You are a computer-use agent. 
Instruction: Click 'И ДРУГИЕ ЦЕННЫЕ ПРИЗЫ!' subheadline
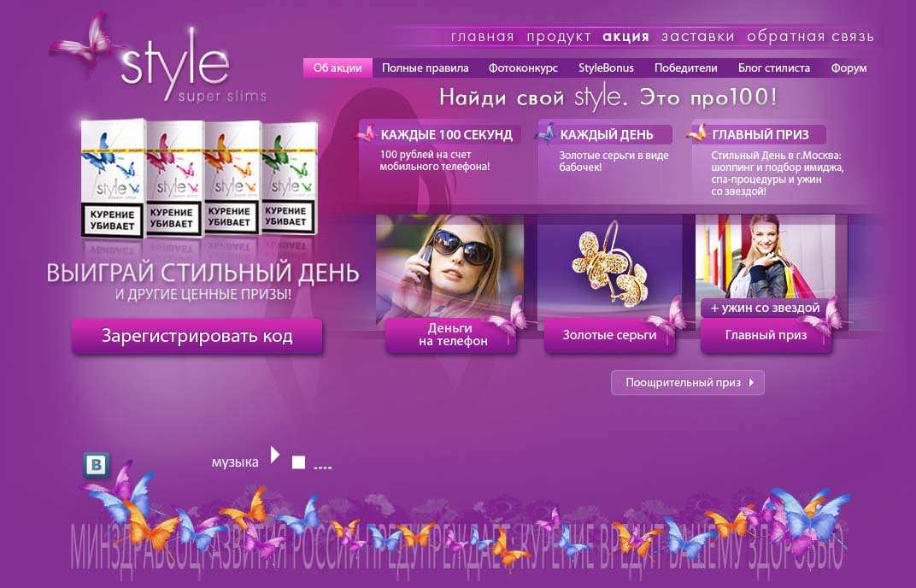tap(203, 295)
